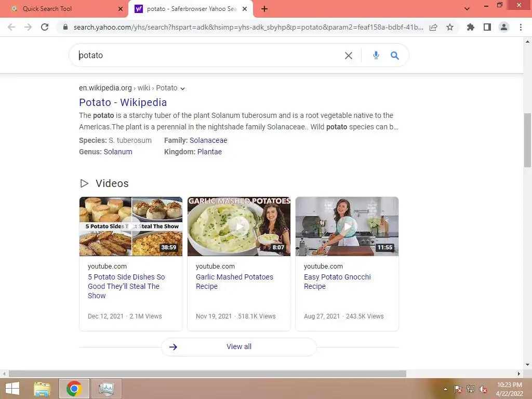Open the Action Center flag icon
This screenshot has width=532, height=399.
[458, 389]
